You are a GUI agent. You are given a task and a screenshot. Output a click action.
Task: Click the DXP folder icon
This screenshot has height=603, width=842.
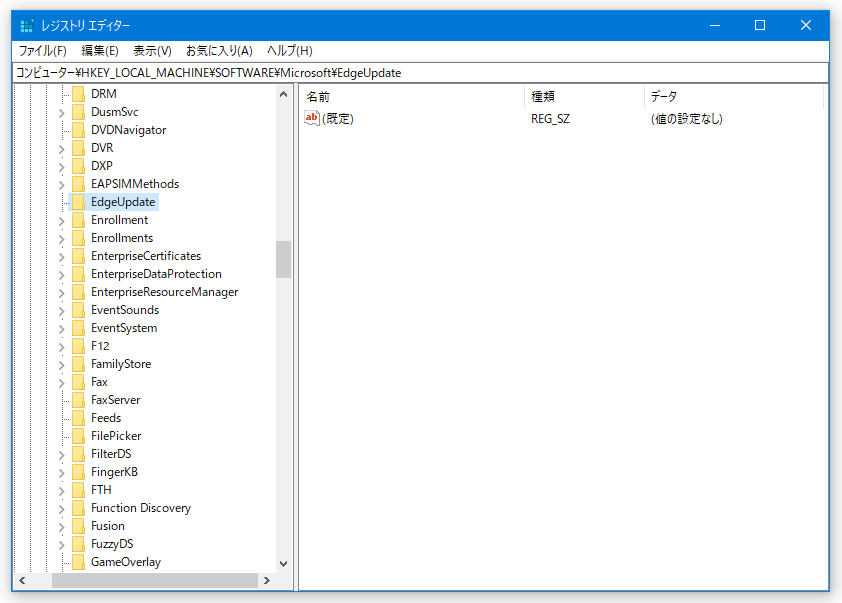pyautogui.click(x=78, y=166)
